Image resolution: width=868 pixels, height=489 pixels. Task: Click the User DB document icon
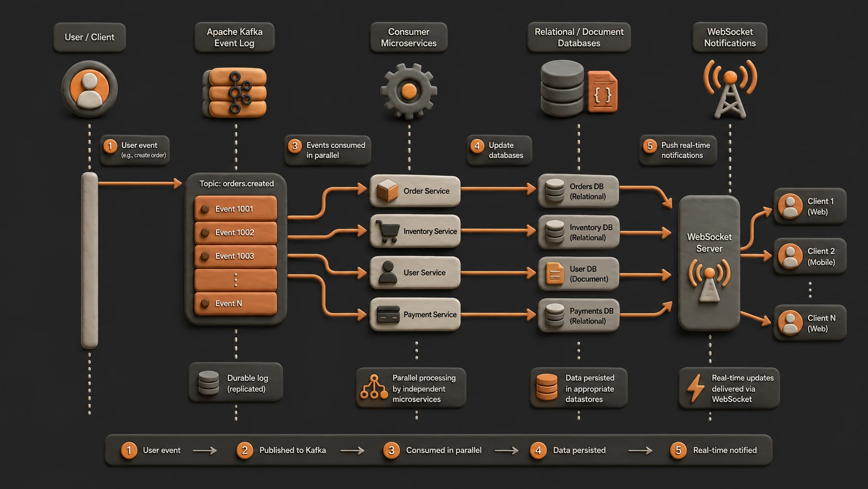554,273
